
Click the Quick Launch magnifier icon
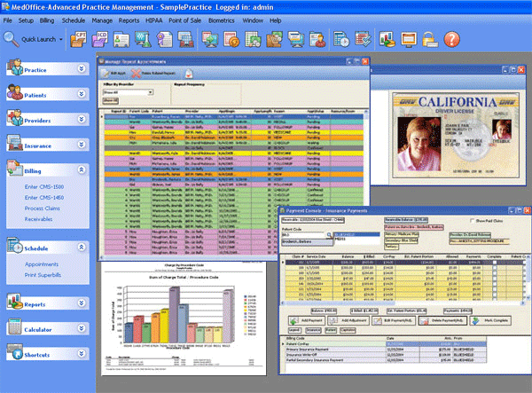pos(12,39)
